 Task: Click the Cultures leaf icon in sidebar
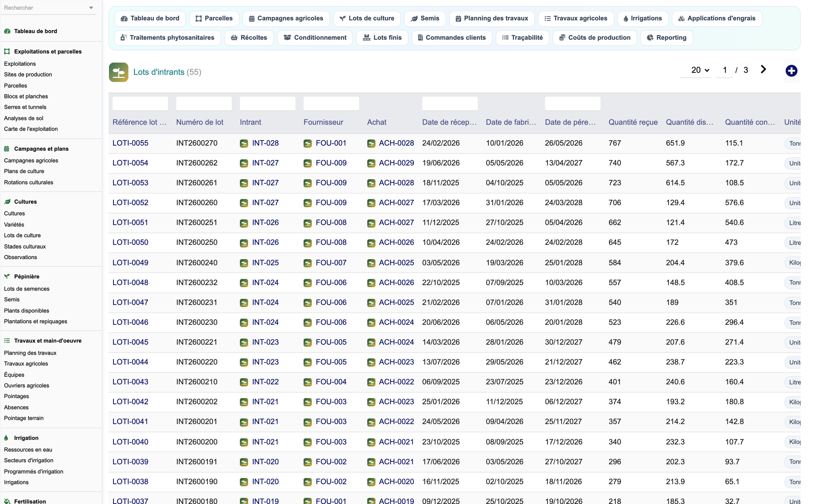[x=7, y=202]
